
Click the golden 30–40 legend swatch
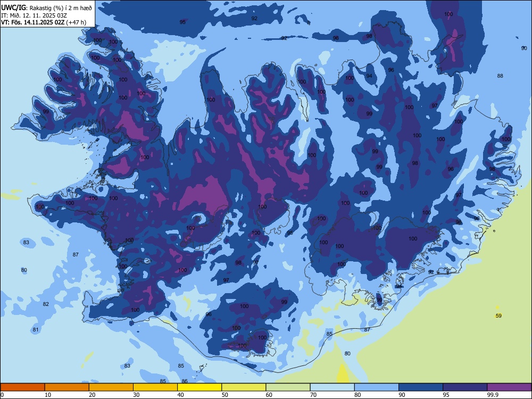[155, 387]
